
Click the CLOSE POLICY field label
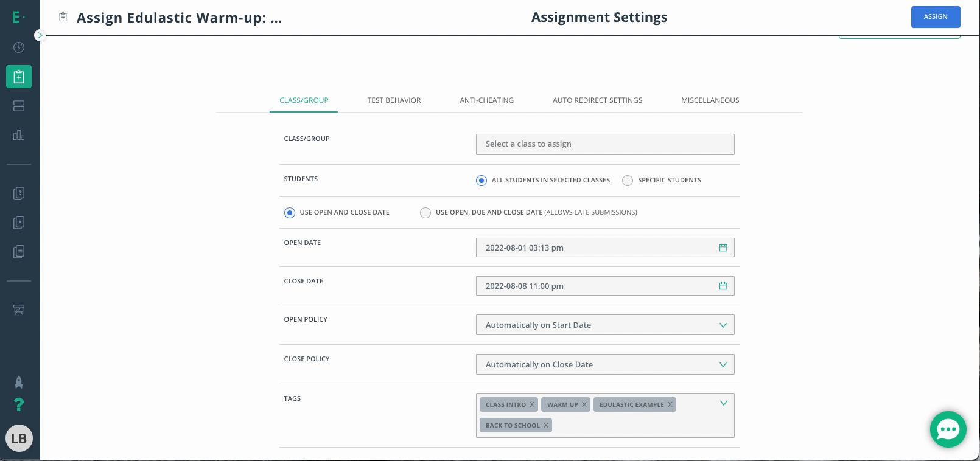point(307,359)
